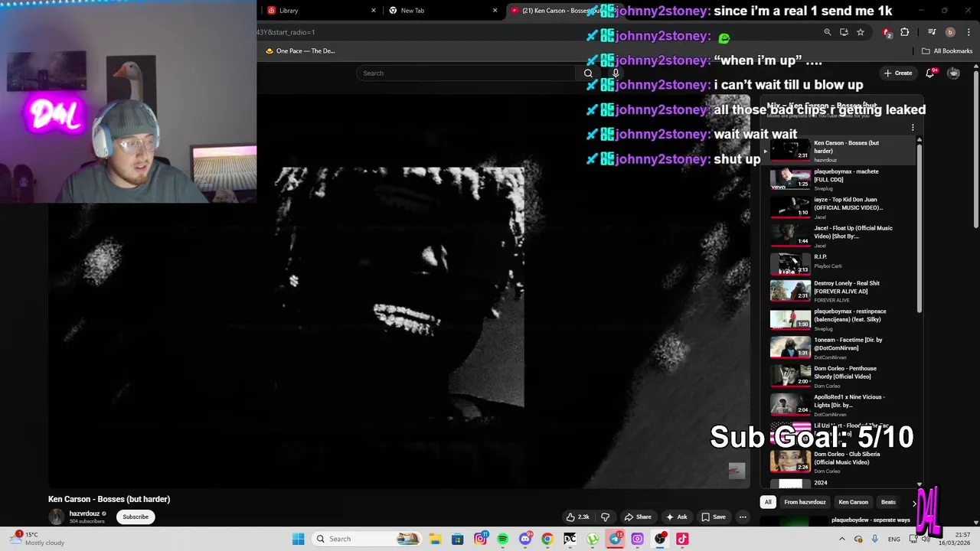Bookmark this page with the star icon
Image resolution: width=980 pixels, height=551 pixels.
861,32
